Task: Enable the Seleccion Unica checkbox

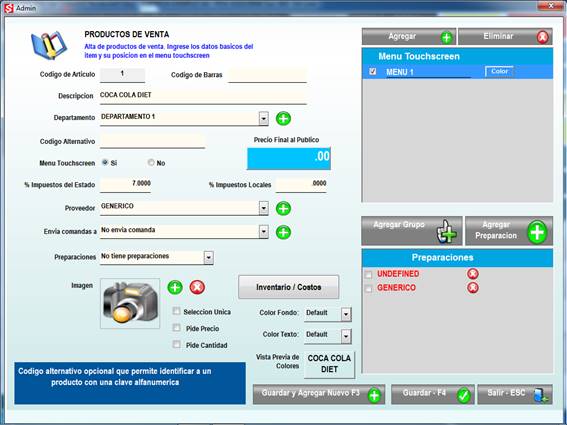Action: point(176,311)
